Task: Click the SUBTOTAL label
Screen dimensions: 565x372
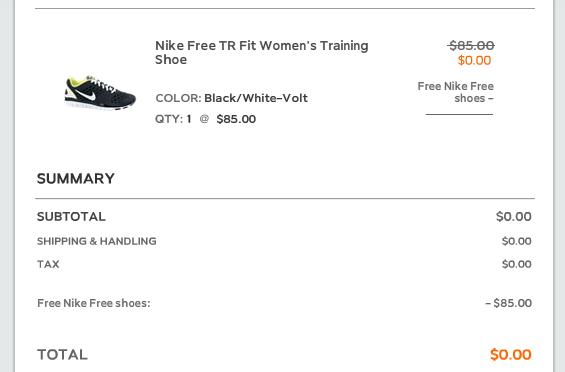Action: [x=71, y=217]
